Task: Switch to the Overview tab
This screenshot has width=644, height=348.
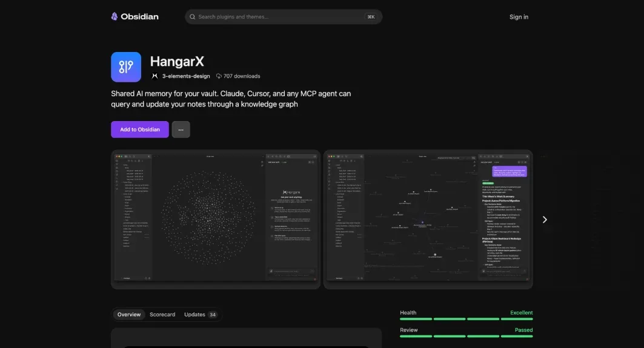Action: pos(129,314)
